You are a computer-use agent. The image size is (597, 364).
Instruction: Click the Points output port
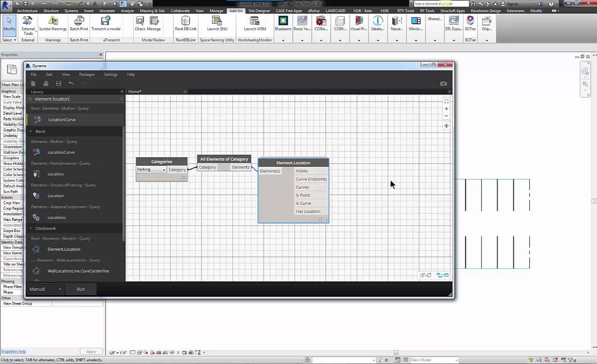(x=311, y=171)
